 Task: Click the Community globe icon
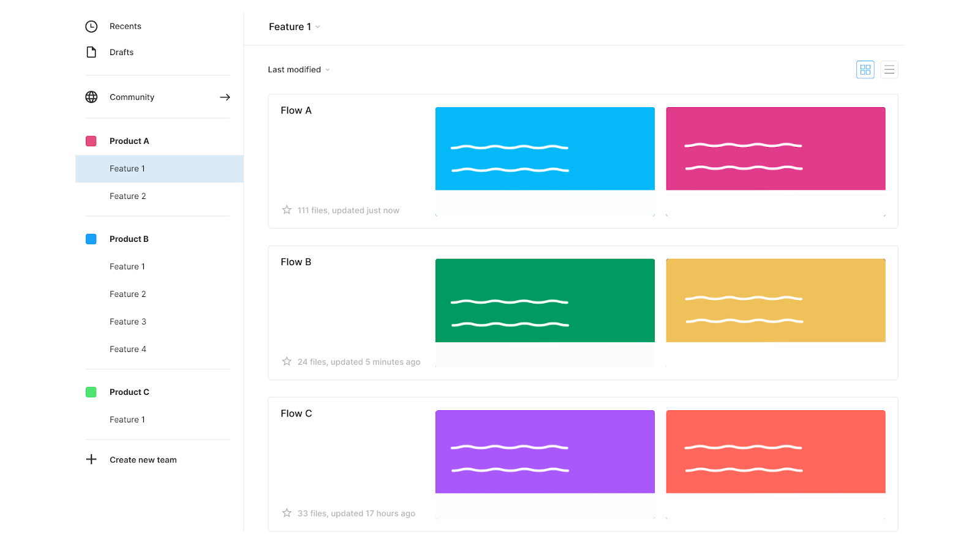click(91, 97)
